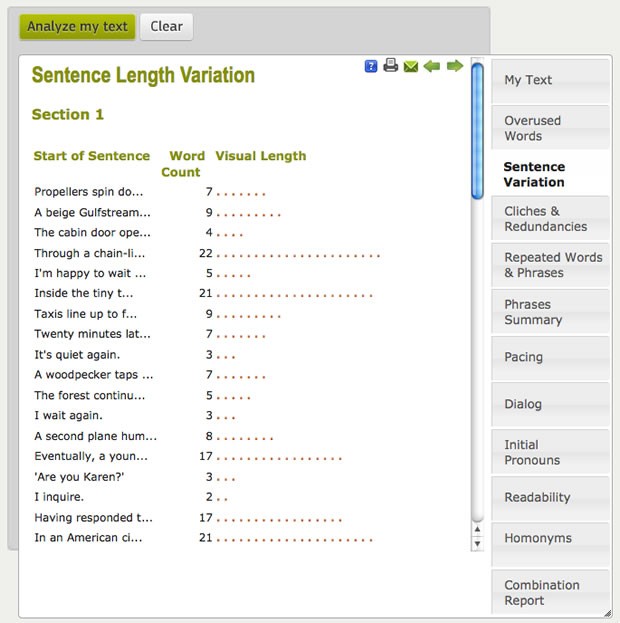Open Repeated Words & Phrases tab

550,265
